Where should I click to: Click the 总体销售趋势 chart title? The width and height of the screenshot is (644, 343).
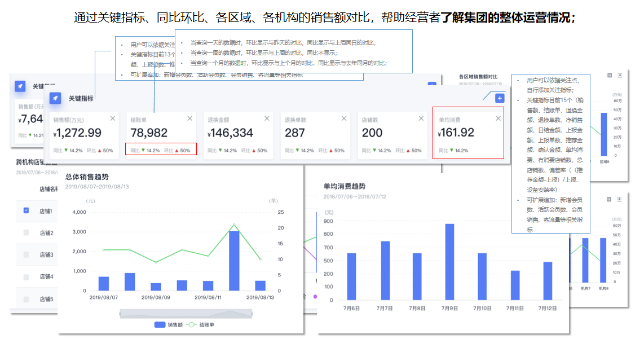87,177
